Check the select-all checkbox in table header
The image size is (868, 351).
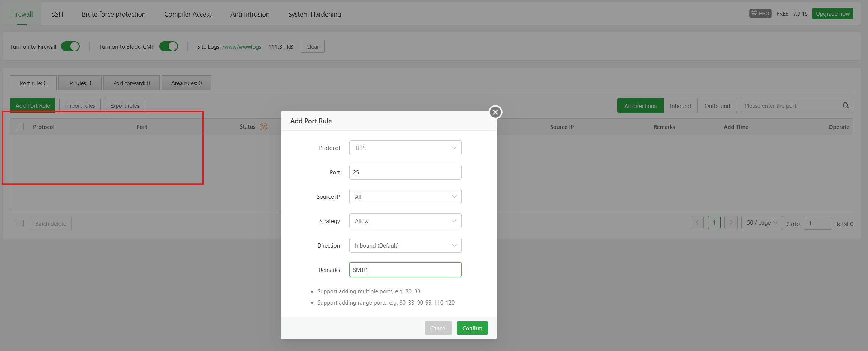click(x=20, y=127)
